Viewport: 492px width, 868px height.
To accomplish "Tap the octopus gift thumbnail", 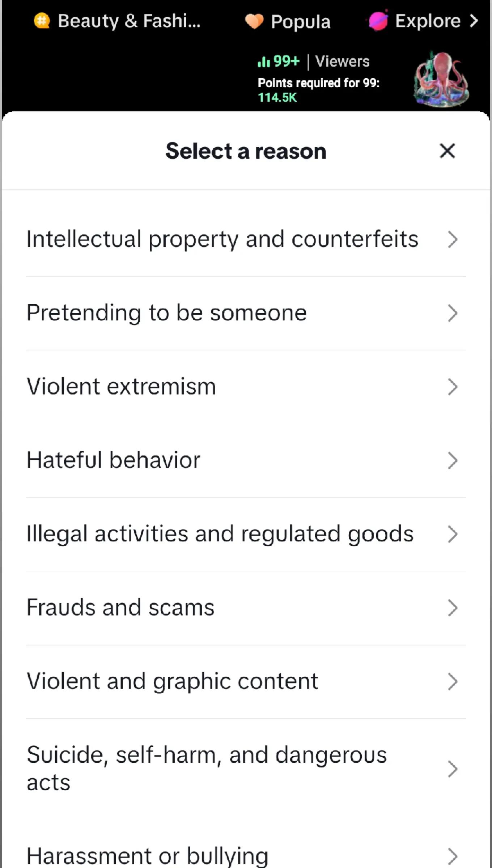I will tap(441, 79).
